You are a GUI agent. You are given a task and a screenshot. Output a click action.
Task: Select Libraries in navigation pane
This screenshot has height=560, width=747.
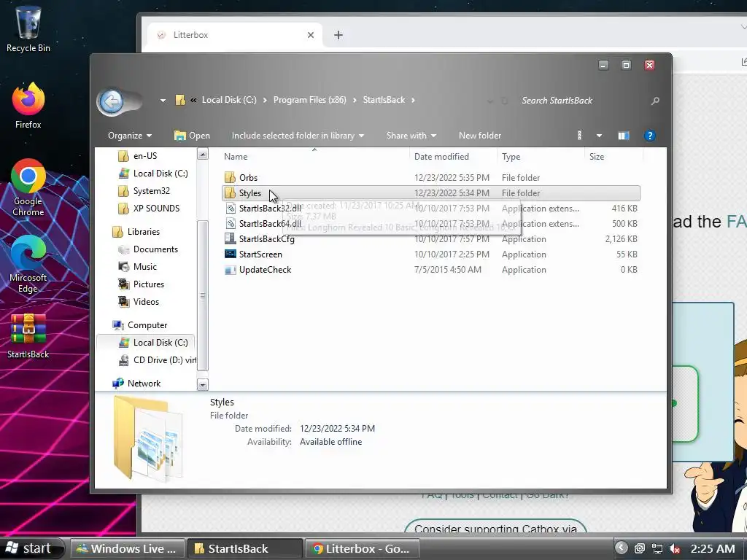(136, 232)
